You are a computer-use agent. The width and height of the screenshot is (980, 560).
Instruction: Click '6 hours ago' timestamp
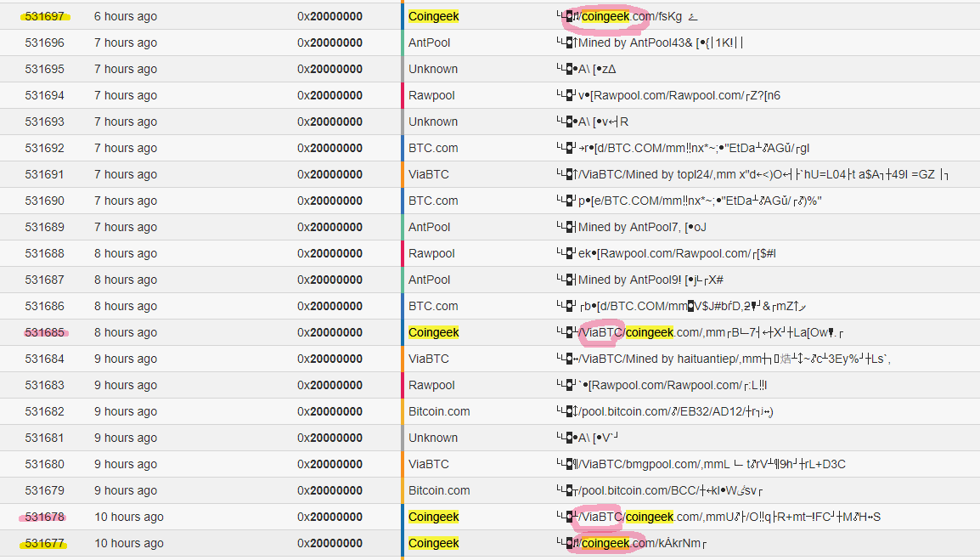[126, 16]
